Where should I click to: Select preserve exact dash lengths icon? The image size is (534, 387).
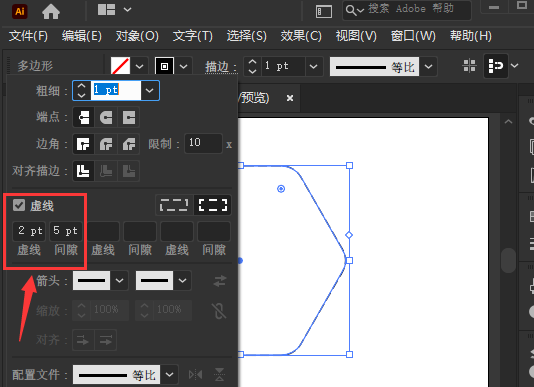174,205
